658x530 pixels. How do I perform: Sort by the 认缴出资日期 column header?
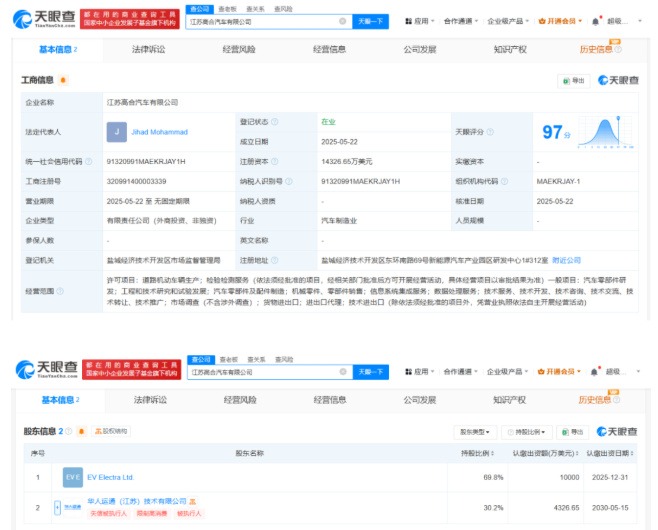[610, 453]
